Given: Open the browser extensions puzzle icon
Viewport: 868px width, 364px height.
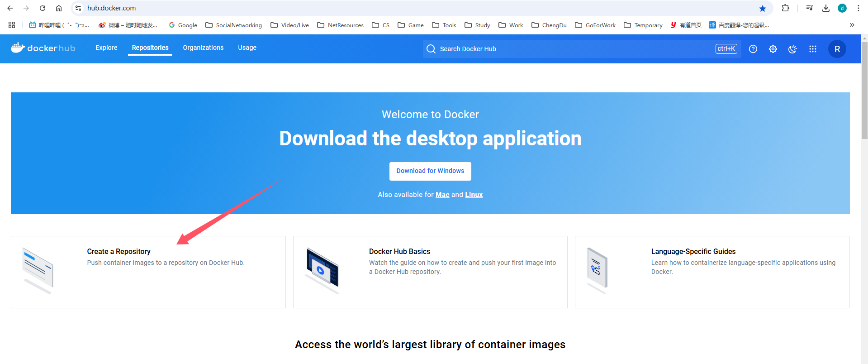Looking at the screenshot, I should click(x=785, y=8).
